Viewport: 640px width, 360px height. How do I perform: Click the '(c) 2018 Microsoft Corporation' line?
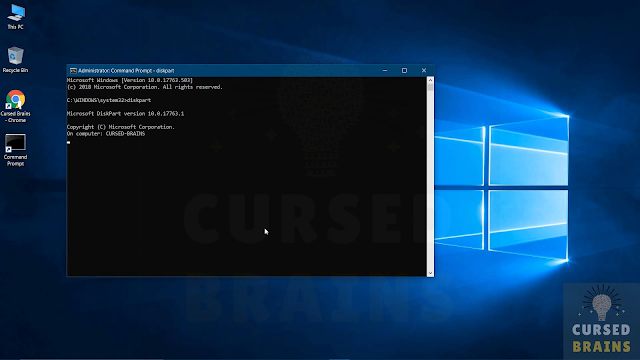(144, 87)
